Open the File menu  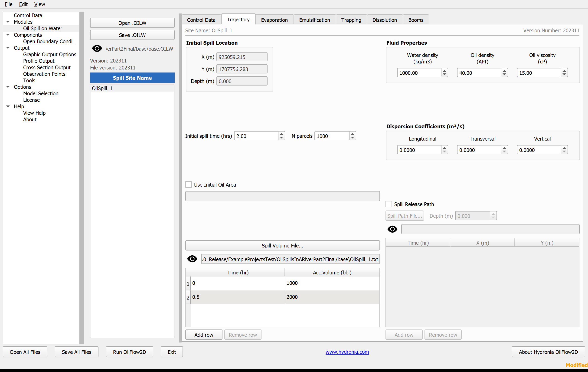[9, 4]
